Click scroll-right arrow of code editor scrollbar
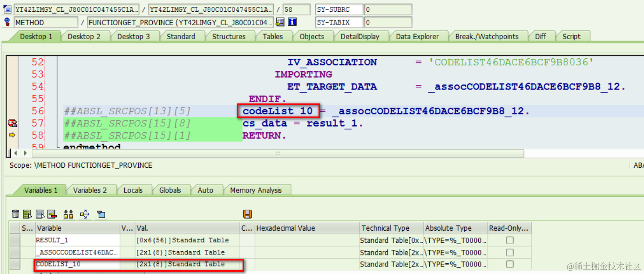The height and width of the screenshot is (274, 644). [25, 153]
